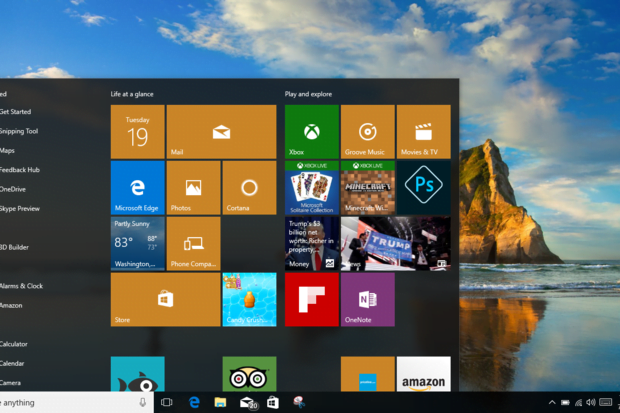Click the Play and explore group heading
620x413 pixels.
[308, 94]
